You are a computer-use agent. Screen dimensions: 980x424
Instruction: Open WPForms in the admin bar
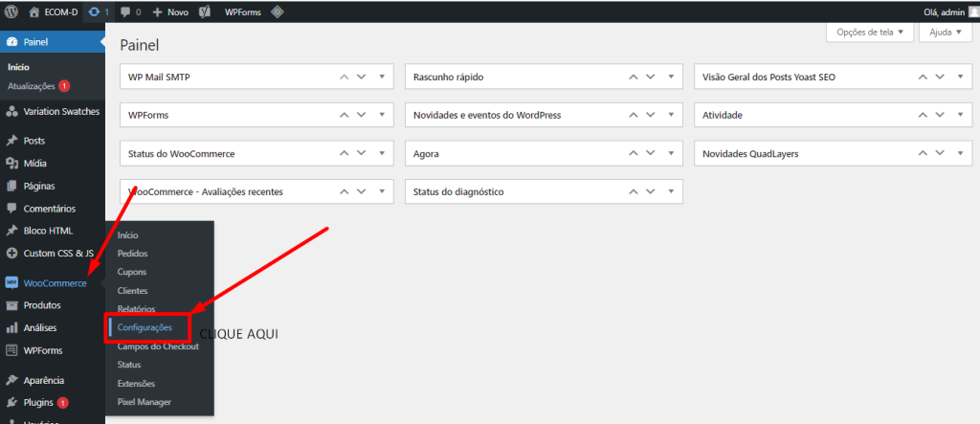pyautogui.click(x=243, y=11)
